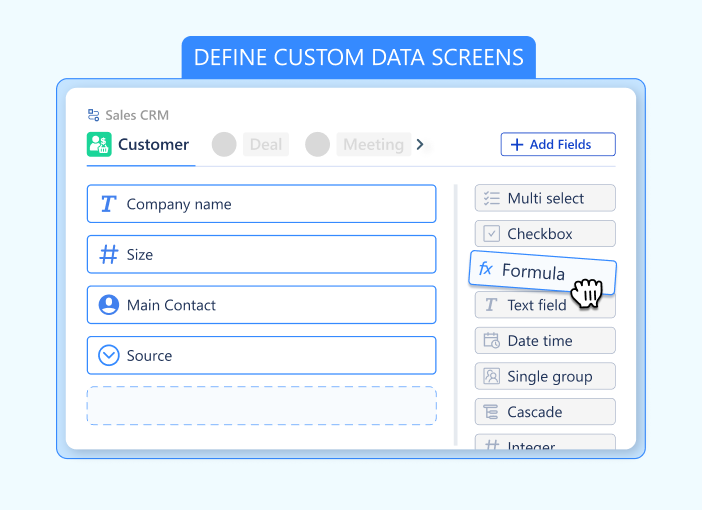The image size is (702, 510).
Task: Click the dropdown circle icon on Source
Action: pyautogui.click(x=108, y=355)
